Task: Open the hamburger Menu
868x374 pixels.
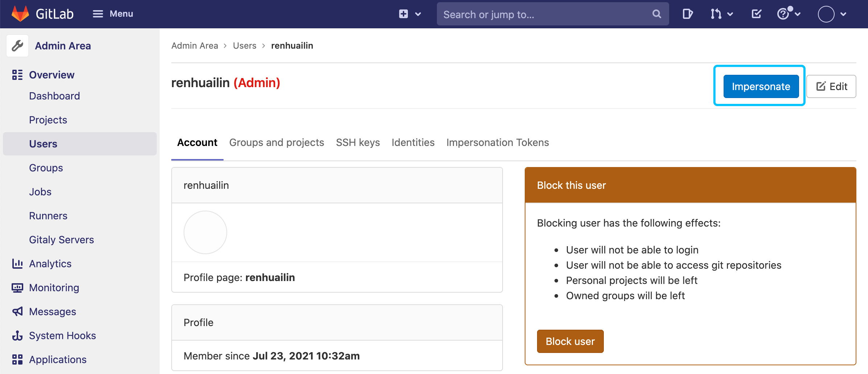Action: [x=113, y=14]
